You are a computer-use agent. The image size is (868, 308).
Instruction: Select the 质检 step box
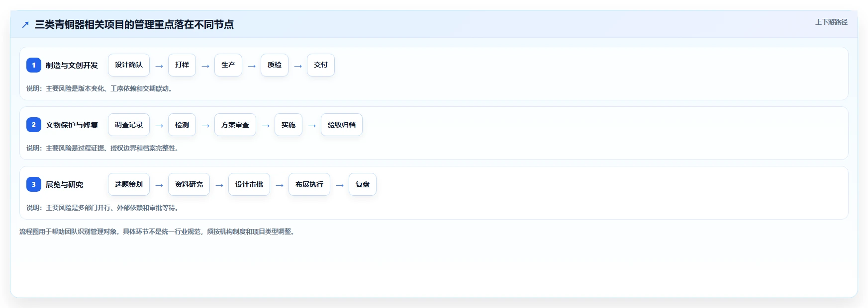pos(275,65)
